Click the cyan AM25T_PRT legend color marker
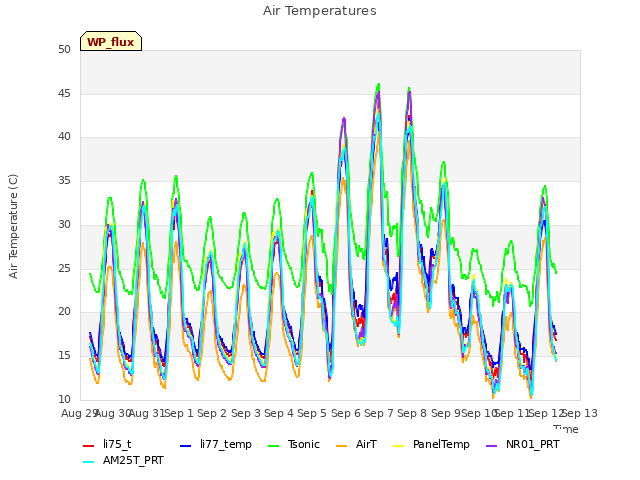This screenshot has height=480, width=640. [x=89, y=462]
